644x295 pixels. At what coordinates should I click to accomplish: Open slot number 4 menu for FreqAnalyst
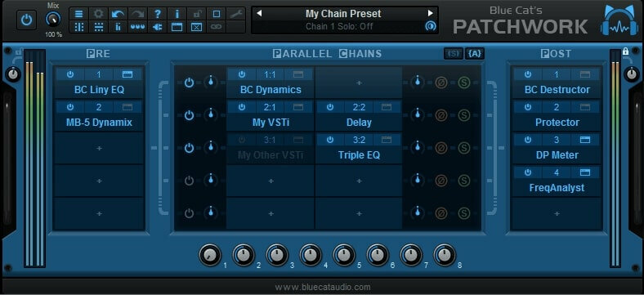[557, 173]
